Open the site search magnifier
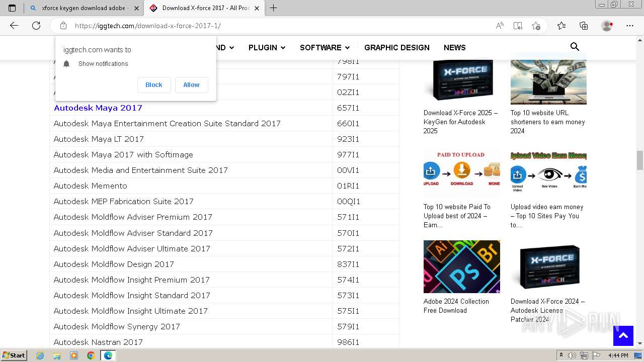The width and height of the screenshot is (644, 362). pos(575,47)
